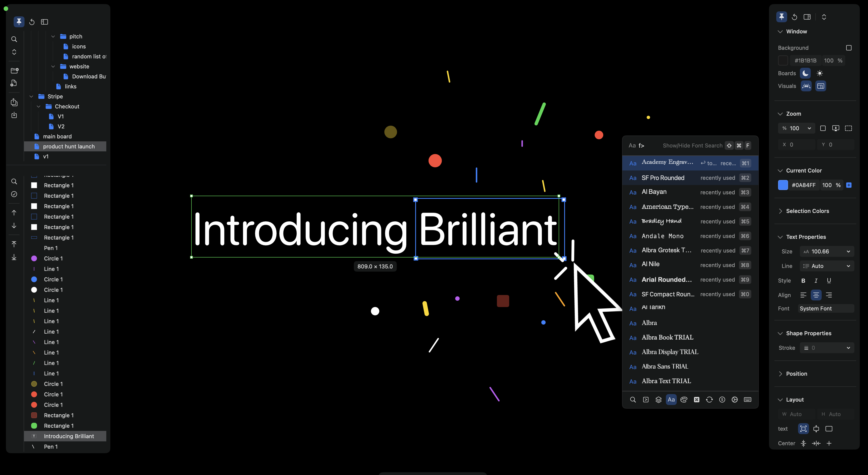868x475 pixels.
Task: Enable the dark moon Boards mode
Action: pyautogui.click(x=805, y=73)
